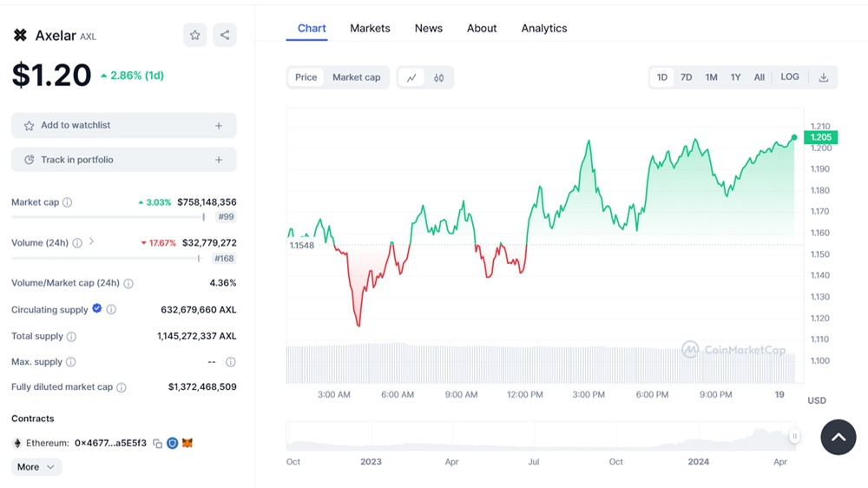Click the 2.86% (1d) price change

132,76
